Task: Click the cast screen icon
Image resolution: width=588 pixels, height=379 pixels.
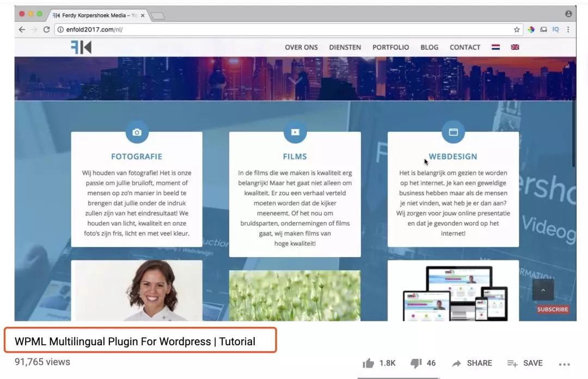Action: (x=543, y=29)
